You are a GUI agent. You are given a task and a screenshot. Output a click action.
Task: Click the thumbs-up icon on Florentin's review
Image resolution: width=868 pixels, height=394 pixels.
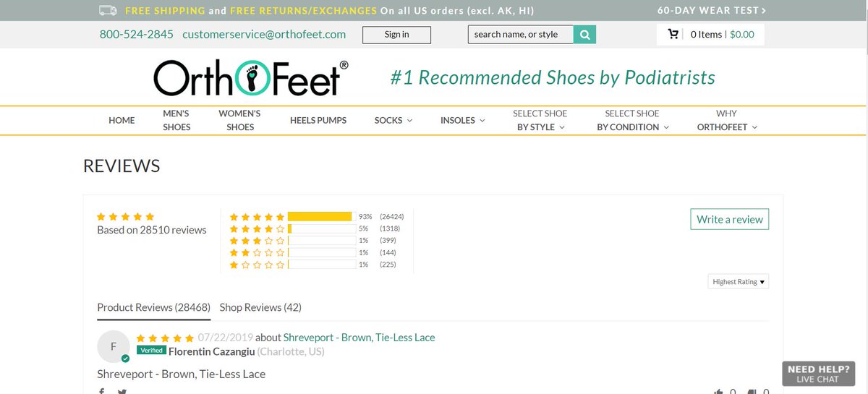(x=718, y=391)
